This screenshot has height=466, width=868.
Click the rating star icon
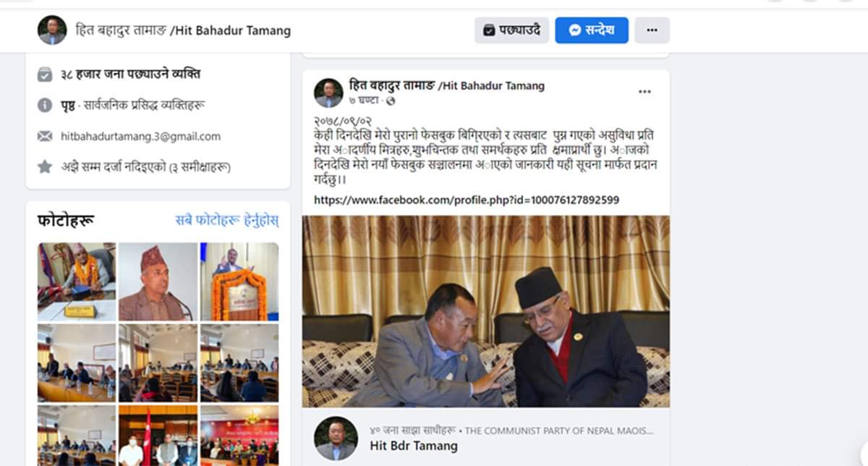click(x=45, y=167)
